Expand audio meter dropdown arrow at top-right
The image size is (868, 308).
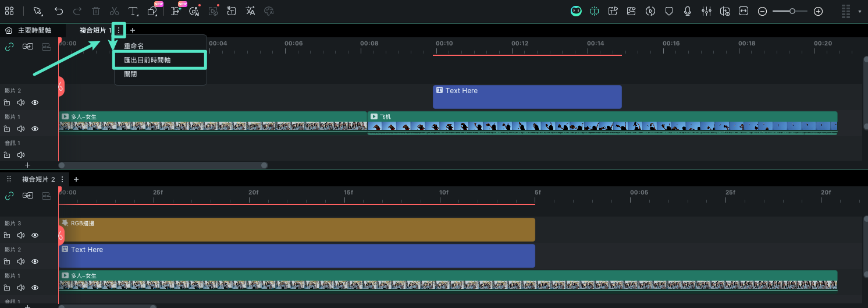(860, 11)
